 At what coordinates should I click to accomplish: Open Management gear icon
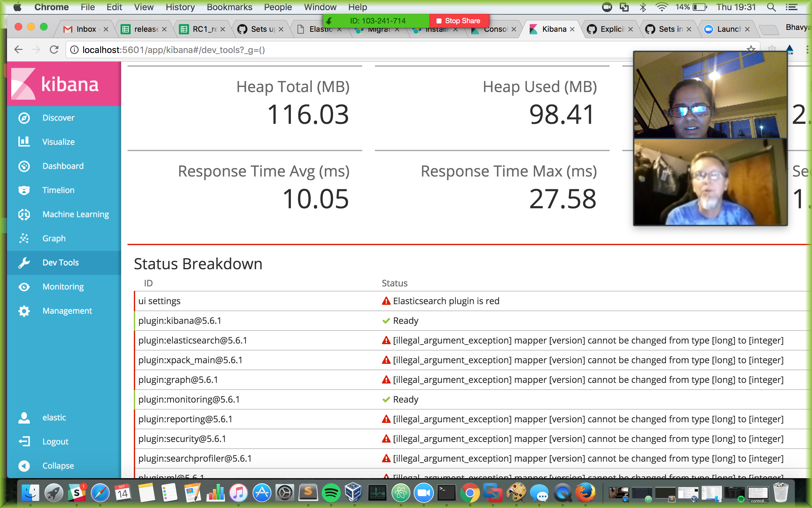tap(24, 311)
